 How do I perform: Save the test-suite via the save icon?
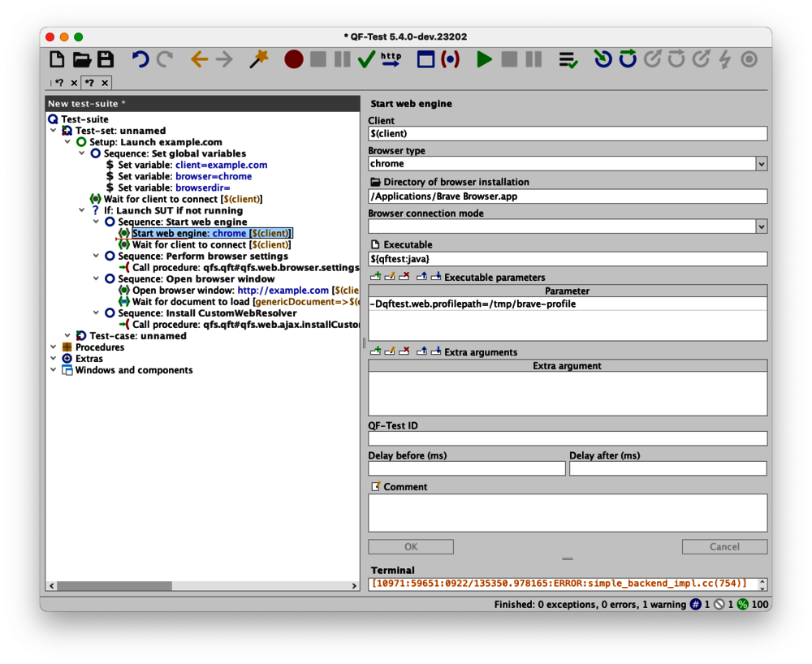pos(106,58)
